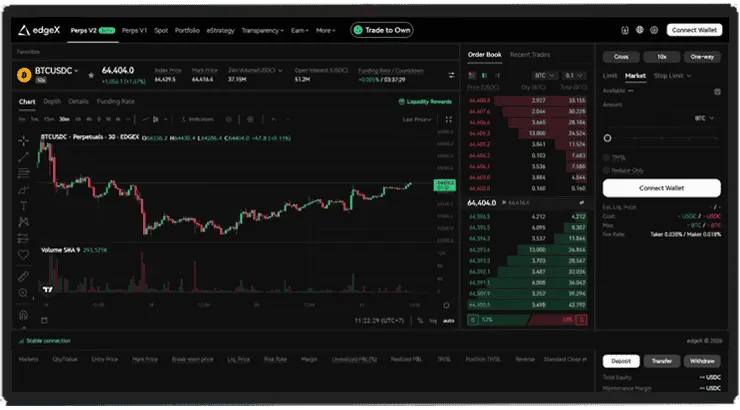Viewport: 740px width, 410px height.
Task: Open the download app icon in header
Action: [x=625, y=30]
